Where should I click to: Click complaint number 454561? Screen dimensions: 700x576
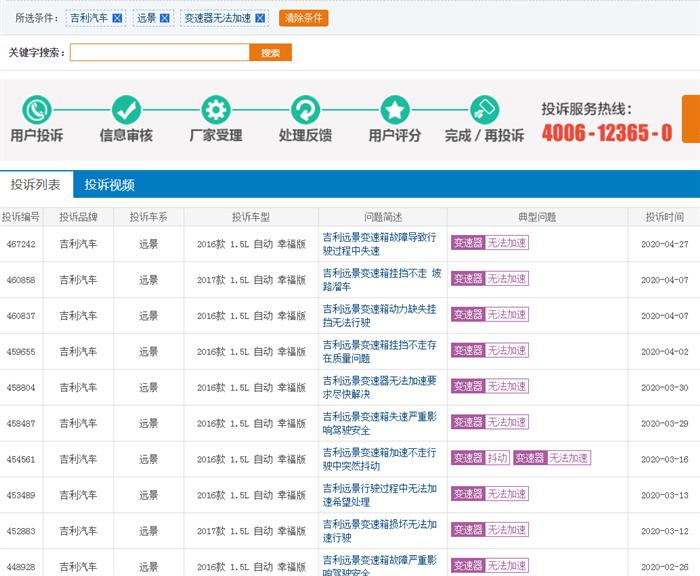click(x=21, y=459)
